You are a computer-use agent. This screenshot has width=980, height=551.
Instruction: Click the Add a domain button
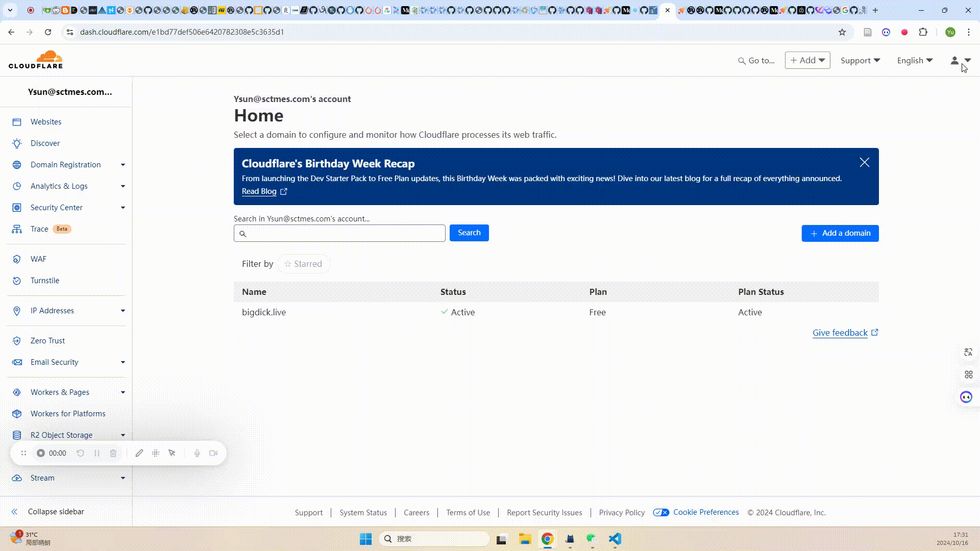coord(840,233)
